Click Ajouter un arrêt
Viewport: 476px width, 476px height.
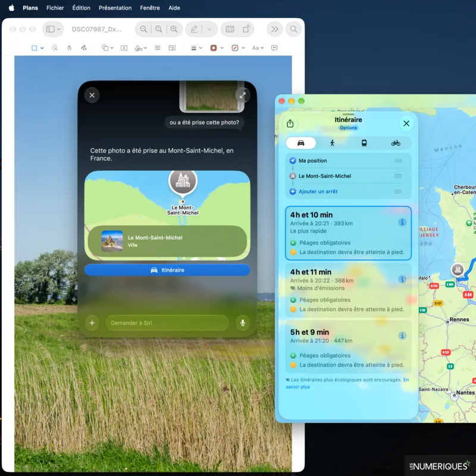[318, 192]
